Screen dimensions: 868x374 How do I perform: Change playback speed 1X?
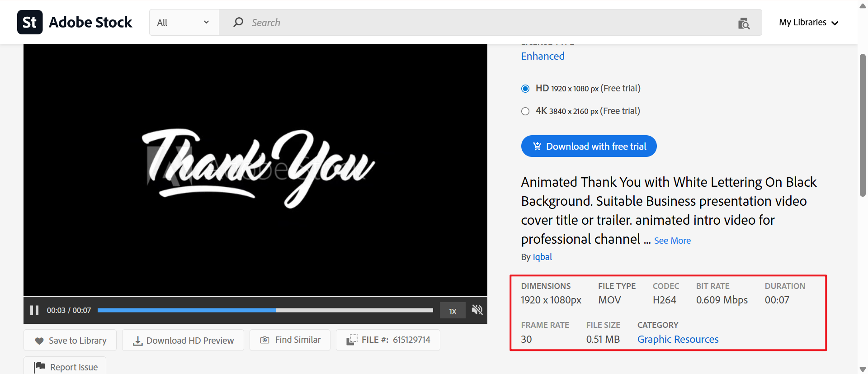tap(453, 311)
